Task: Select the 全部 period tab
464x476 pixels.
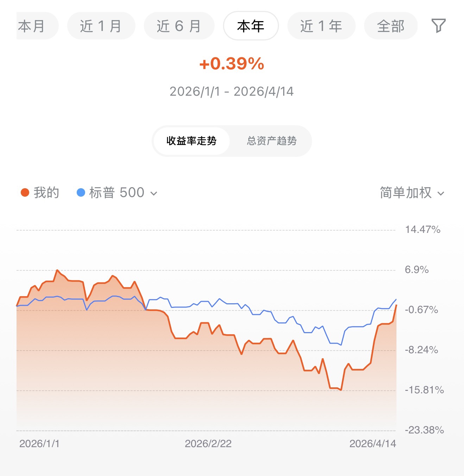Action: click(x=390, y=26)
